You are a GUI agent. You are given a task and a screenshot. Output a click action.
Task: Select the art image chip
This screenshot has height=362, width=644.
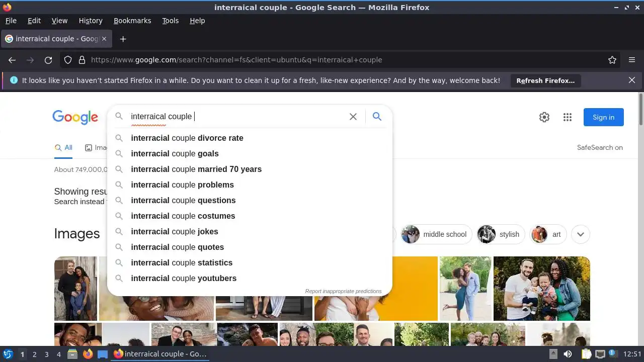point(548,234)
